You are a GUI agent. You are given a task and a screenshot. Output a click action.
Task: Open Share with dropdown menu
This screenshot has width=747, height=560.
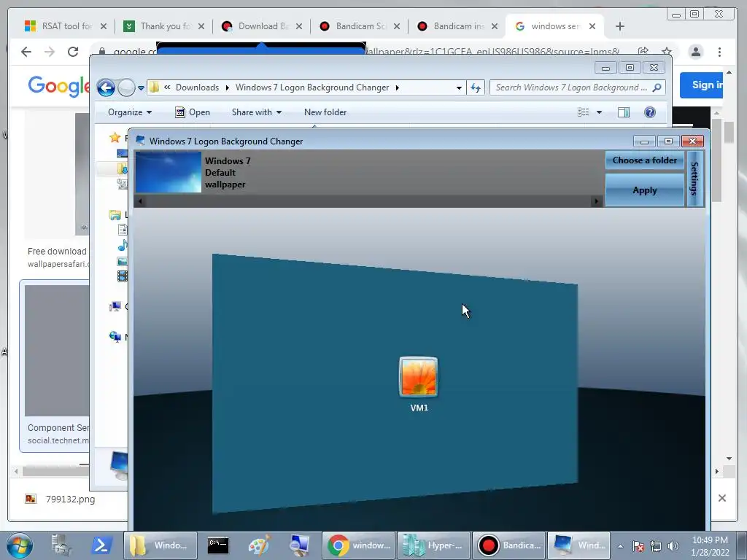tap(256, 112)
